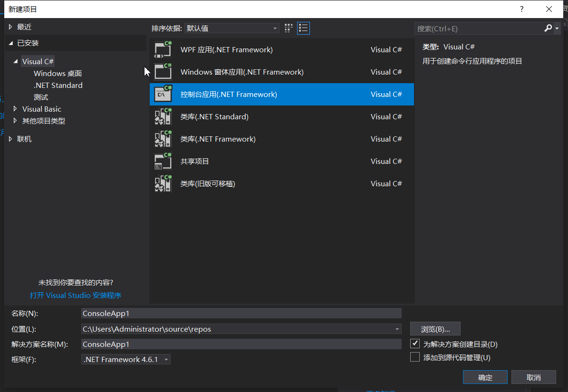This screenshot has width=568, height=392.
Task: Open the 排序依据 (sort by) dropdown
Action: coord(232,28)
